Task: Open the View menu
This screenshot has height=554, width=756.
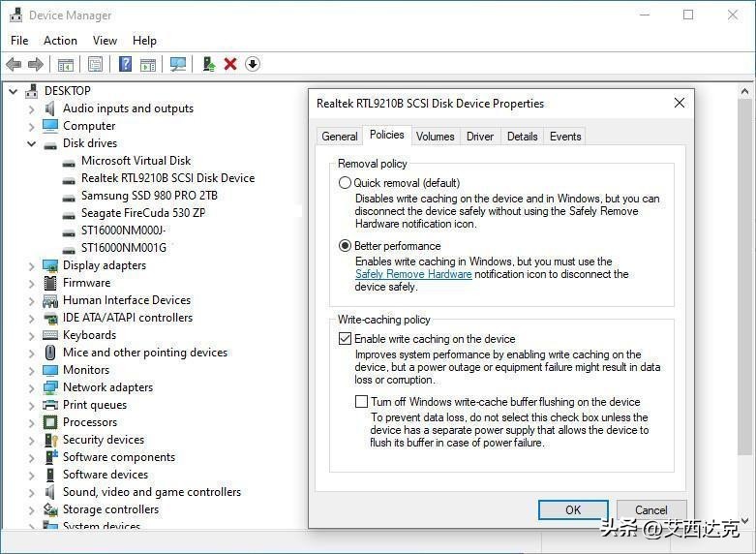Action: pos(105,41)
